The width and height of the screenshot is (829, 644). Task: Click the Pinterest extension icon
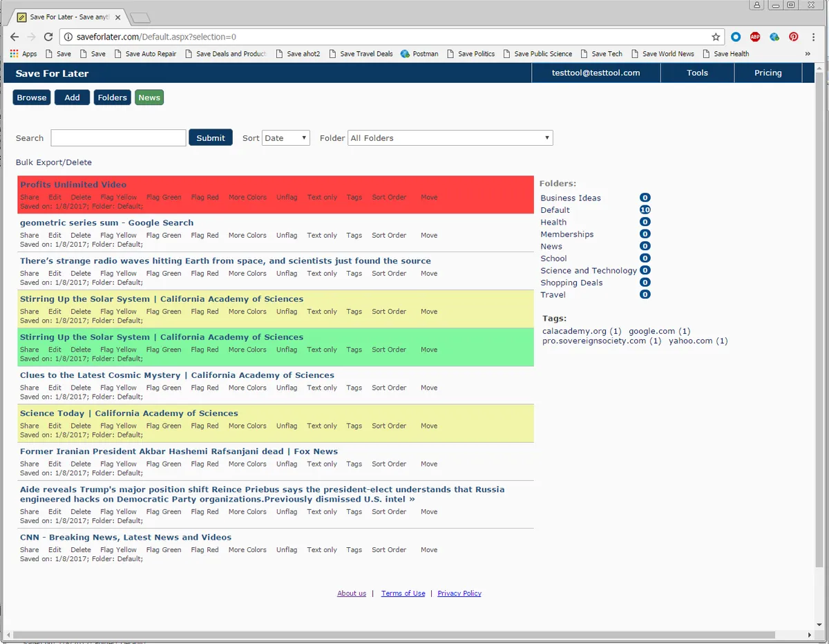click(x=794, y=37)
